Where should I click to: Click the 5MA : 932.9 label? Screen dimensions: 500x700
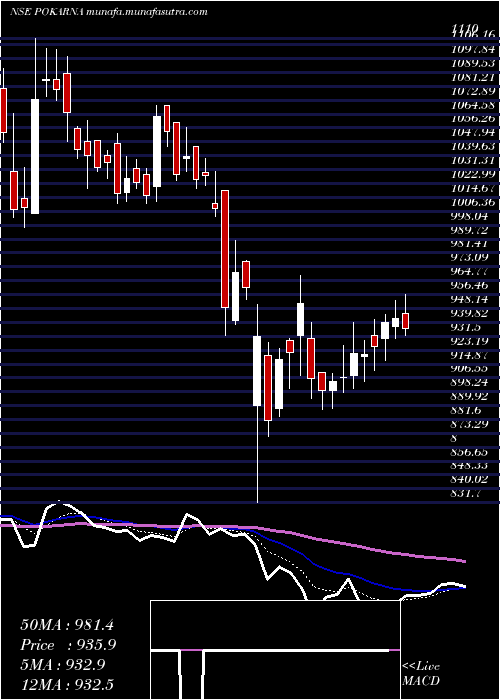(63, 665)
